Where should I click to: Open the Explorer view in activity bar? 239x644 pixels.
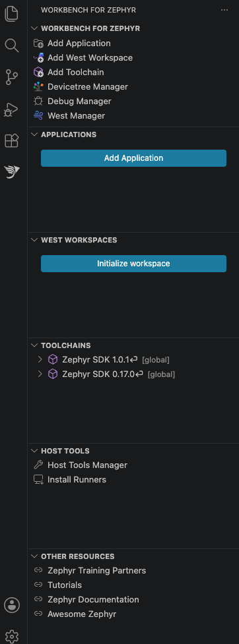pyautogui.click(x=11, y=14)
